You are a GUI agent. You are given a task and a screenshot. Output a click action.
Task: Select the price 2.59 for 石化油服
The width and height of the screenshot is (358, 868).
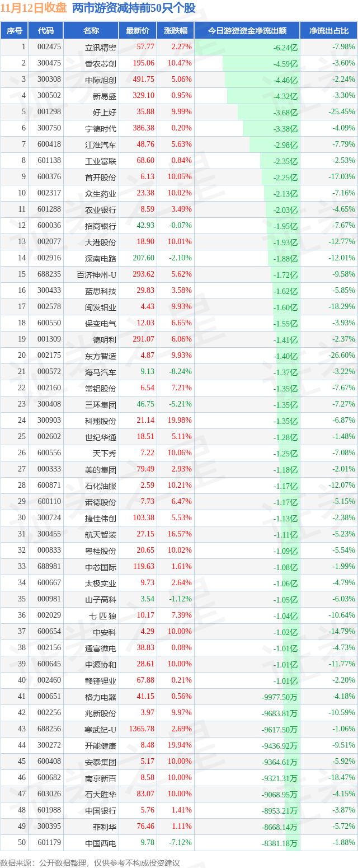coord(148,485)
